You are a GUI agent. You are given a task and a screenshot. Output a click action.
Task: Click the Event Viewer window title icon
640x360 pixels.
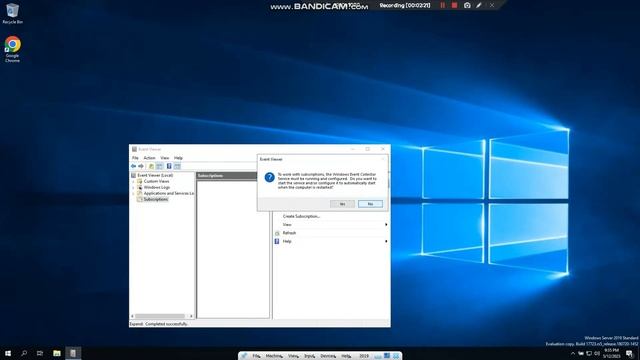point(134,149)
